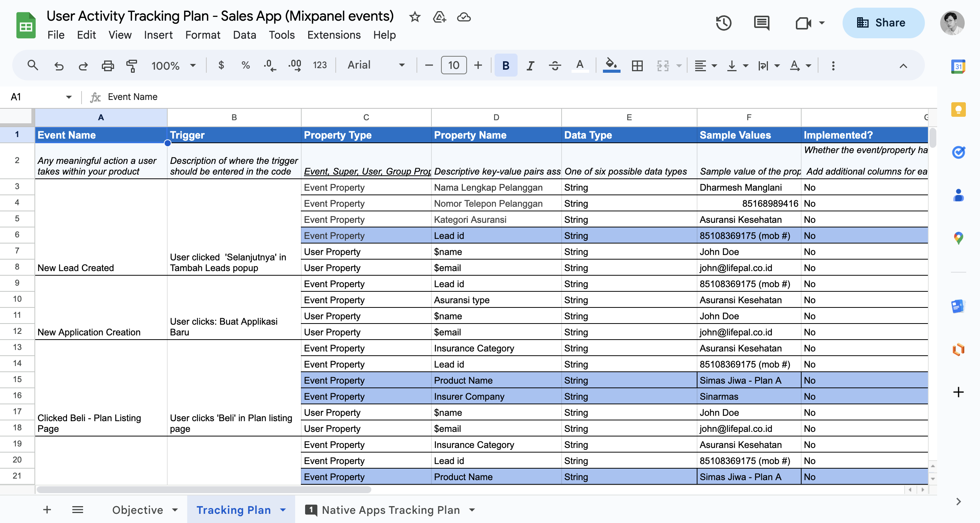The image size is (980, 523).
Task: Star this spreadsheet
Action: click(415, 17)
